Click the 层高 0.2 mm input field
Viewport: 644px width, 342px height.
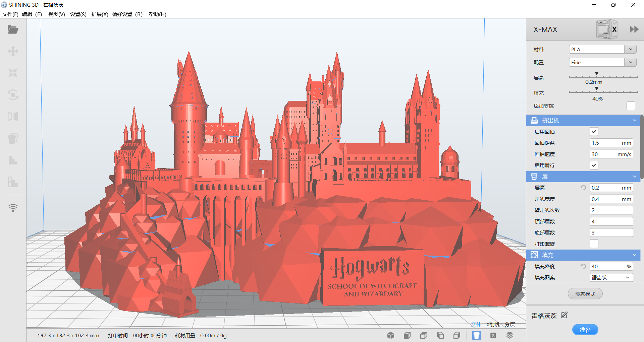coord(611,188)
